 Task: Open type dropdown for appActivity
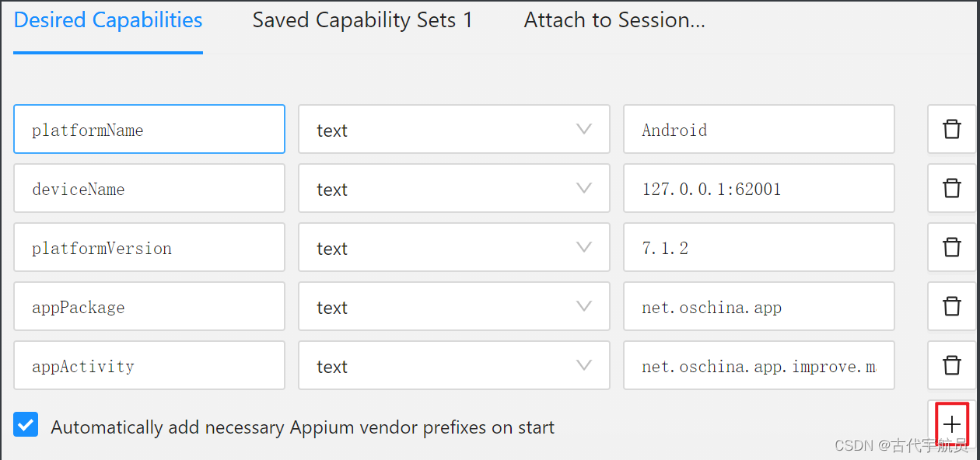click(x=453, y=366)
